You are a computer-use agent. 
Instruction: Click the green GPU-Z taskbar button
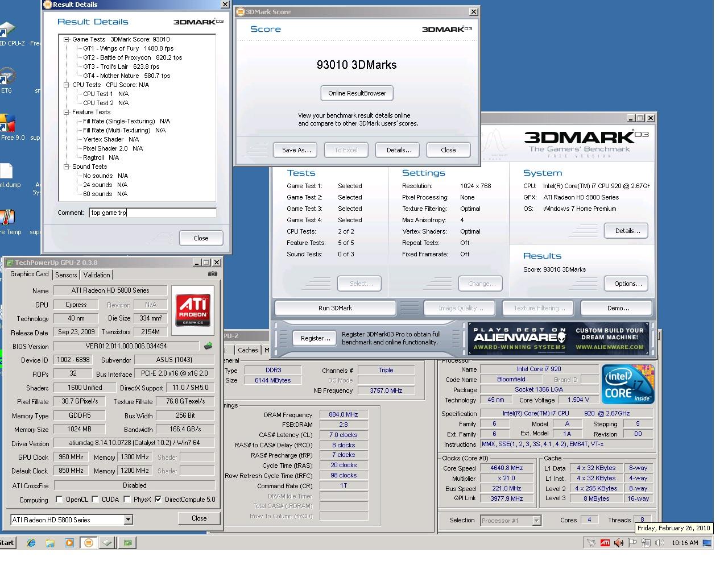click(x=127, y=543)
